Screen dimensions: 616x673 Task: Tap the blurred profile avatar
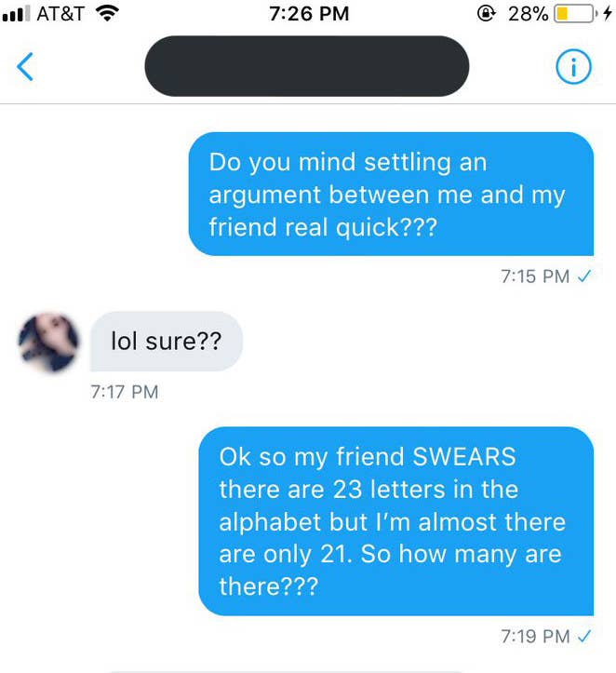coord(48,342)
